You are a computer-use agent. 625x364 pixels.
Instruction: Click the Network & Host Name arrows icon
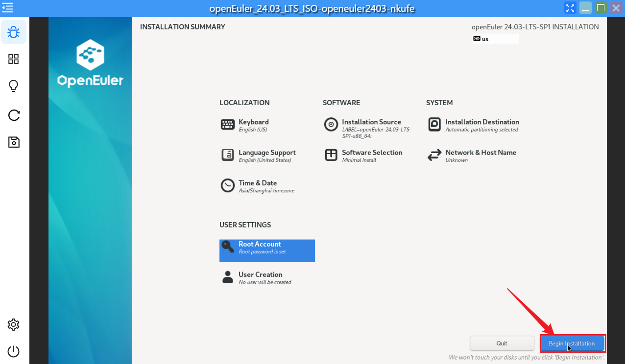pos(434,155)
